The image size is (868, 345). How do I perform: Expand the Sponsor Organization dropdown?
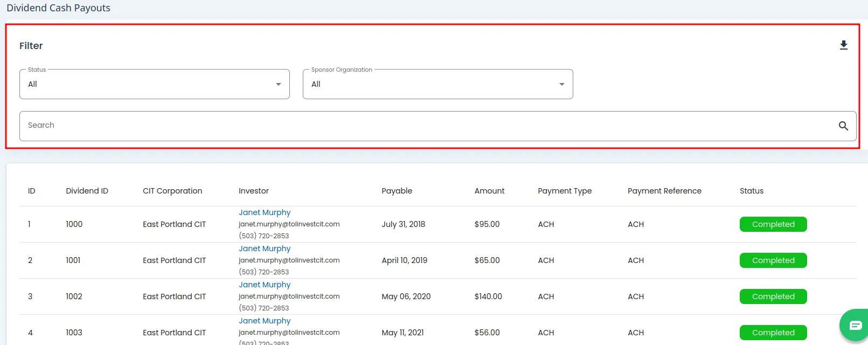tap(438, 84)
